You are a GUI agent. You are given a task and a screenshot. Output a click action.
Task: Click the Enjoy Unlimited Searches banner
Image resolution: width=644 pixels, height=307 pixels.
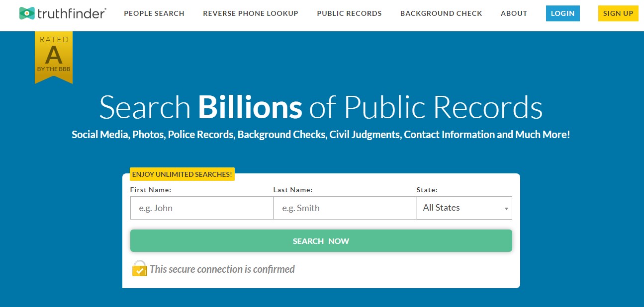point(182,174)
